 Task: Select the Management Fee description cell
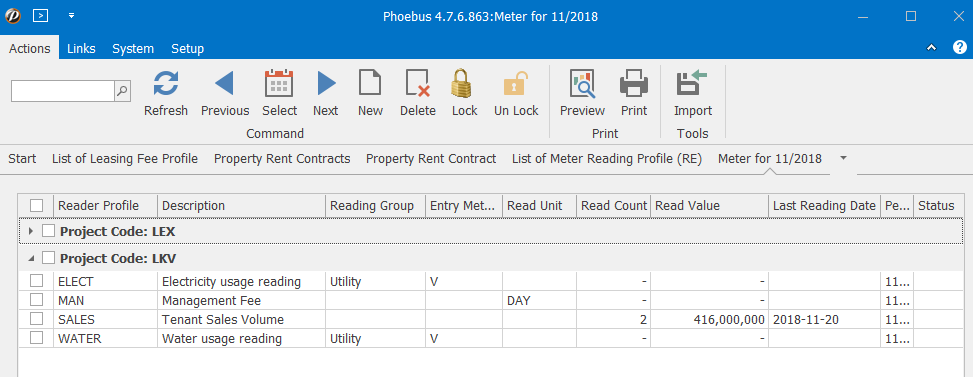[x=241, y=301]
